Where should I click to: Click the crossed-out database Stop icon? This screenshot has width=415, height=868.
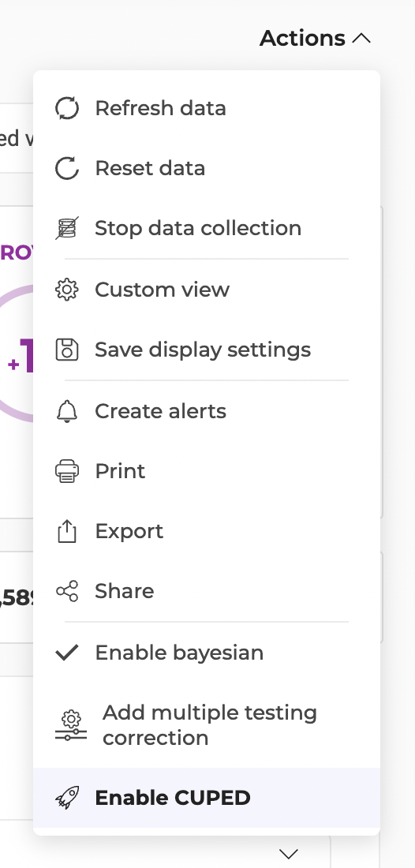pyautogui.click(x=67, y=228)
